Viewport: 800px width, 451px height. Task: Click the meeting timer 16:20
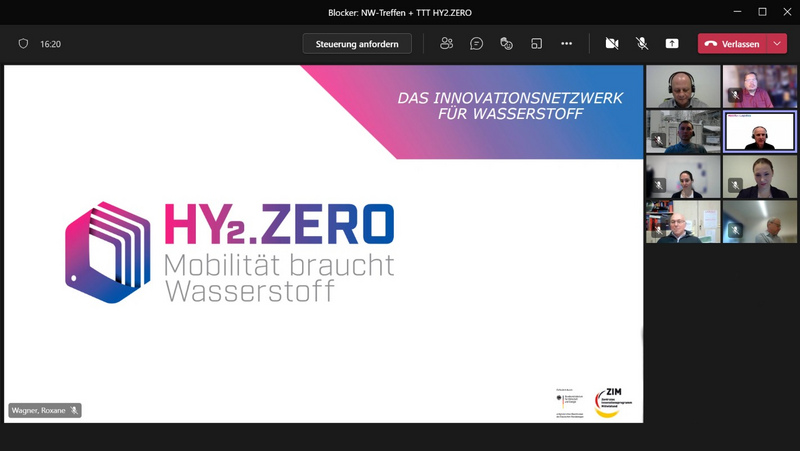(51, 44)
